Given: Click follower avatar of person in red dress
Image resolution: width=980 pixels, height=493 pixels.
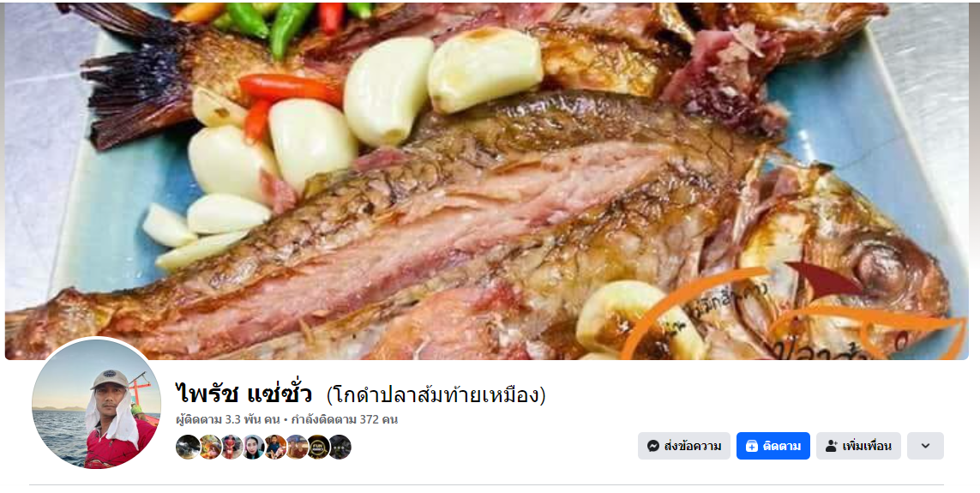Looking at the screenshot, I should tap(231, 447).
